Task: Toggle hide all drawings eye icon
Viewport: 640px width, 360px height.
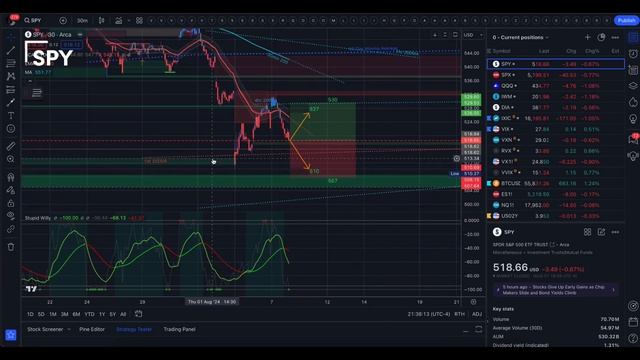Action: coord(11,216)
